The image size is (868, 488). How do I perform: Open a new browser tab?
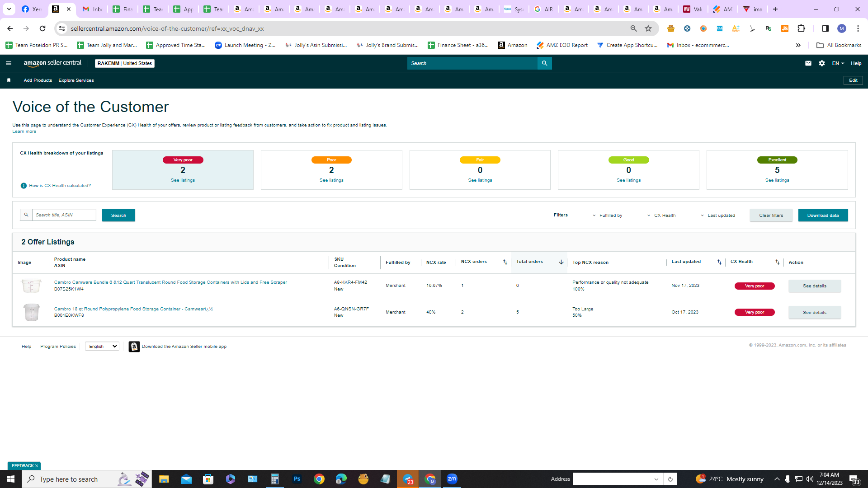[775, 9]
